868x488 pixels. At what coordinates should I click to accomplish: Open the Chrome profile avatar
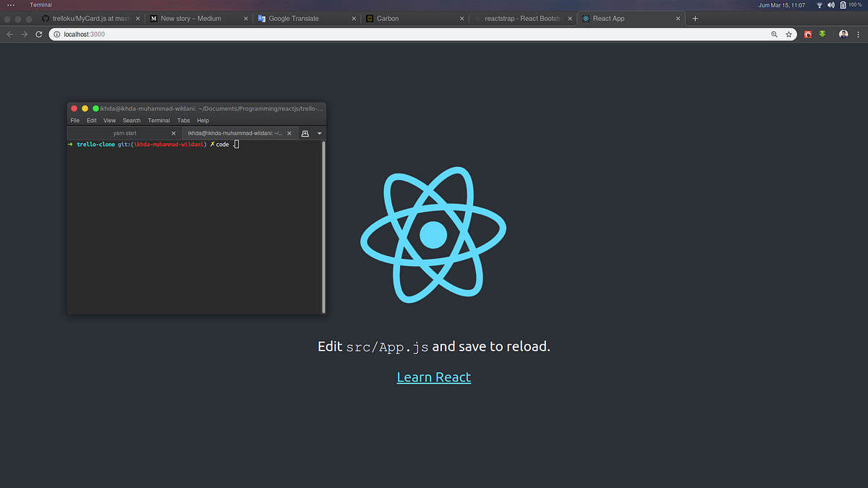coord(843,34)
